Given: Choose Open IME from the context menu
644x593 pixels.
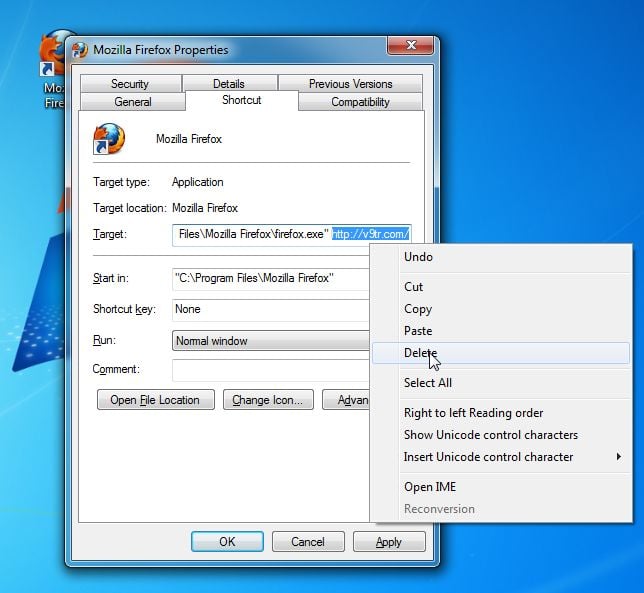Looking at the screenshot, I should click(x=501, y=487).
